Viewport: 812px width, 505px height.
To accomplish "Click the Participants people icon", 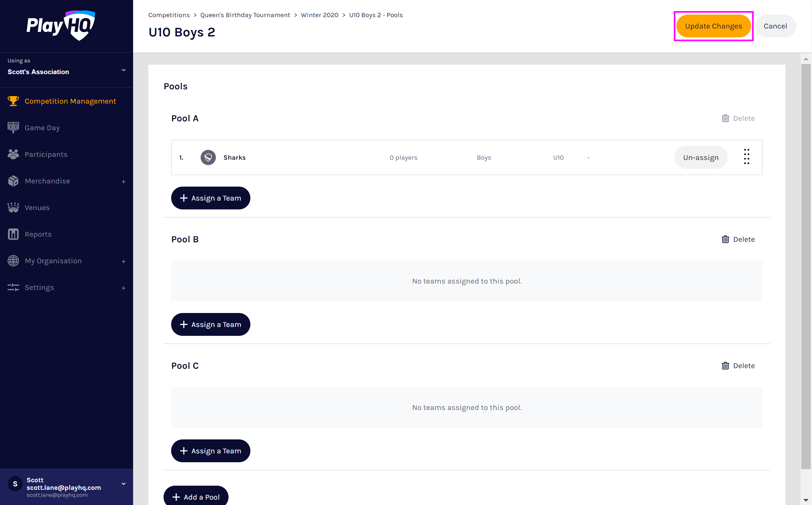I will pos(13,154).
